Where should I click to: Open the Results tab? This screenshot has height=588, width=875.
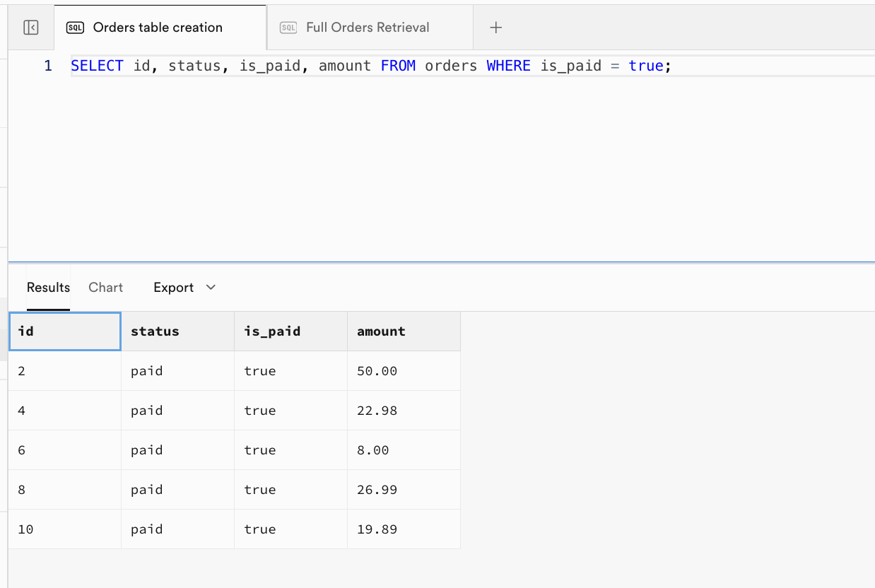click(x=48, y=288)
